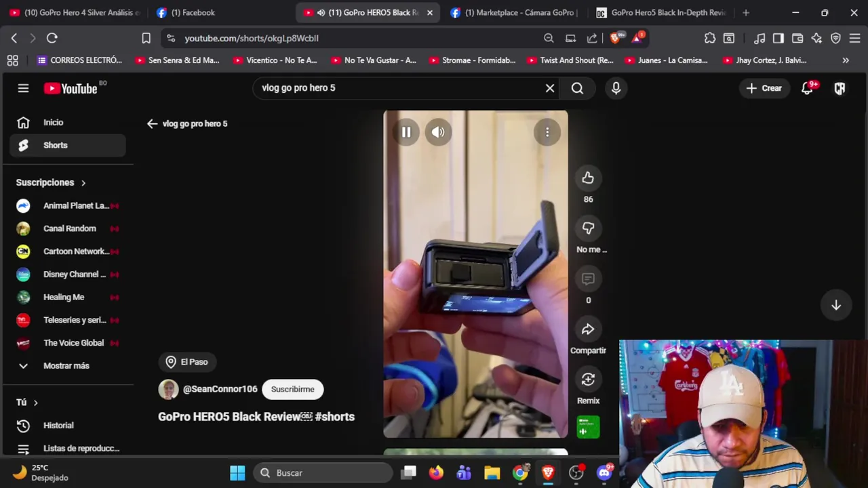Dislike the Short with thumbs-down
Viewport: 868px width, 488px height.
tap(588, 228)
